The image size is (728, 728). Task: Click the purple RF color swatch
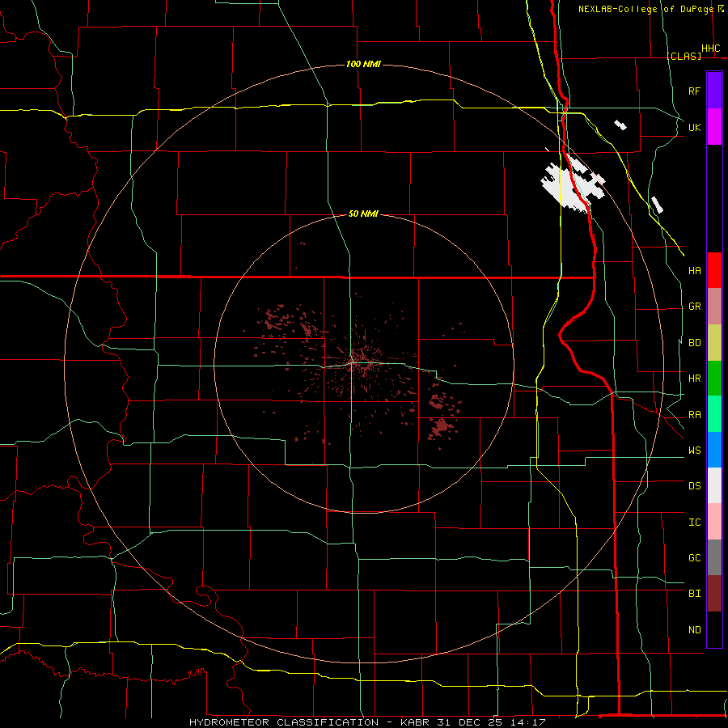[714, 91]
